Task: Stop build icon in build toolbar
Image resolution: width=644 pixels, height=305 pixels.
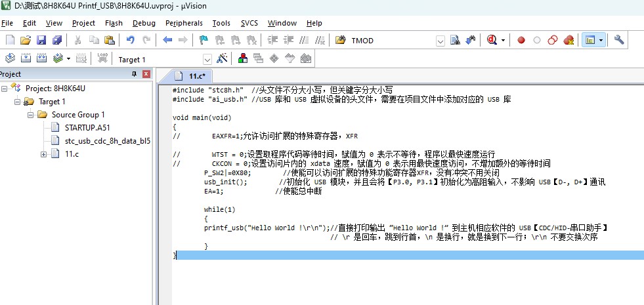Action: coord(82,58)
